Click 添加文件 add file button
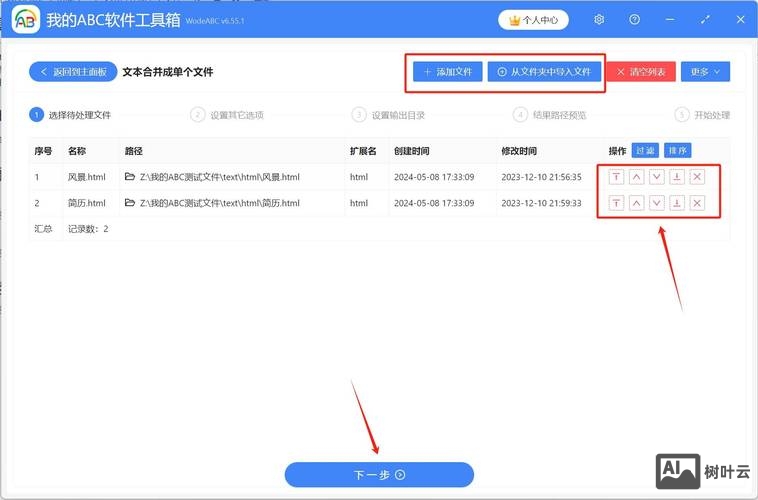The image size is (758, 500). 448,72
